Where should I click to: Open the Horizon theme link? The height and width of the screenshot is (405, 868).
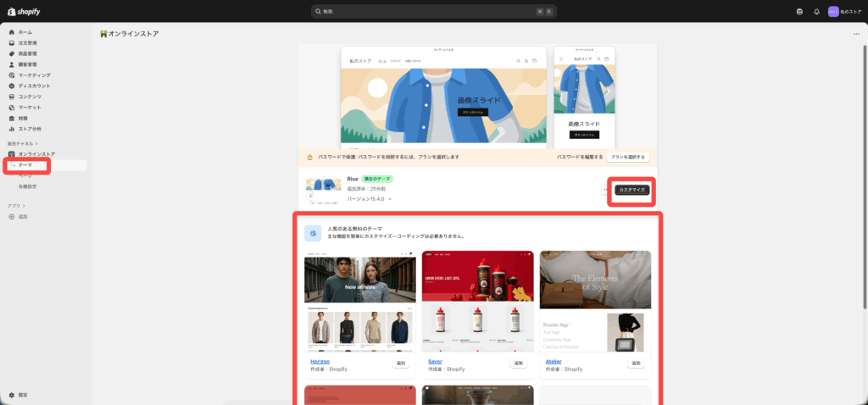320,361
